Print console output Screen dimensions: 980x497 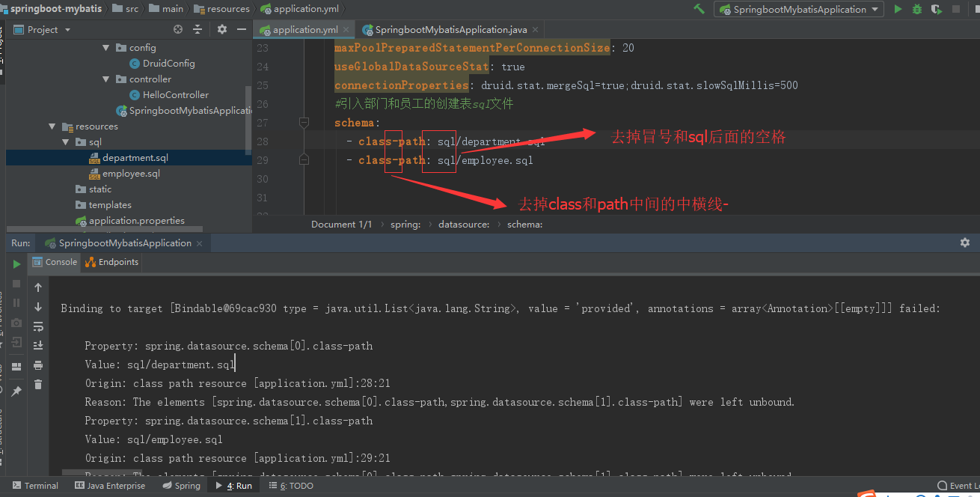[x=38, y=365]
